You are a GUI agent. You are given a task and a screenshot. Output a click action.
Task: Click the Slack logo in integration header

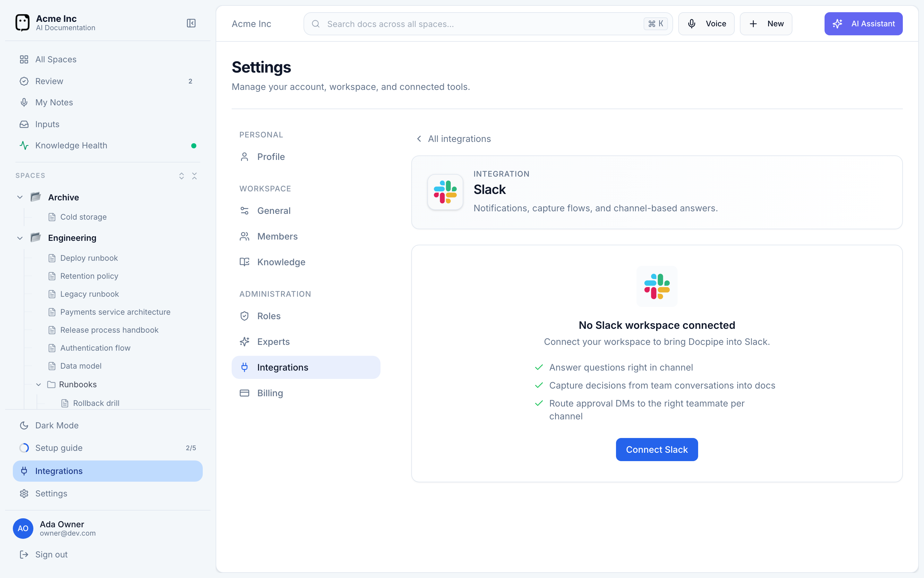coord(445,192)
